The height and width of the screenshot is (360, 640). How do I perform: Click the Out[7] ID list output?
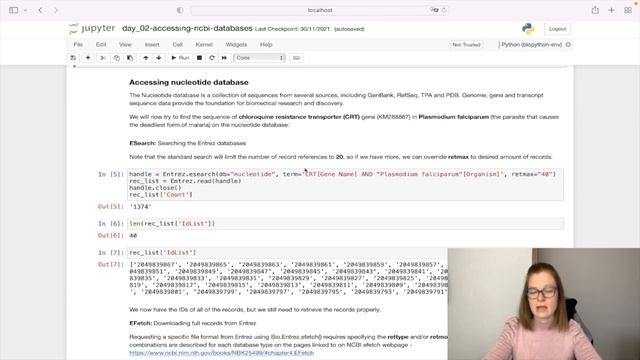click(288, 278)
